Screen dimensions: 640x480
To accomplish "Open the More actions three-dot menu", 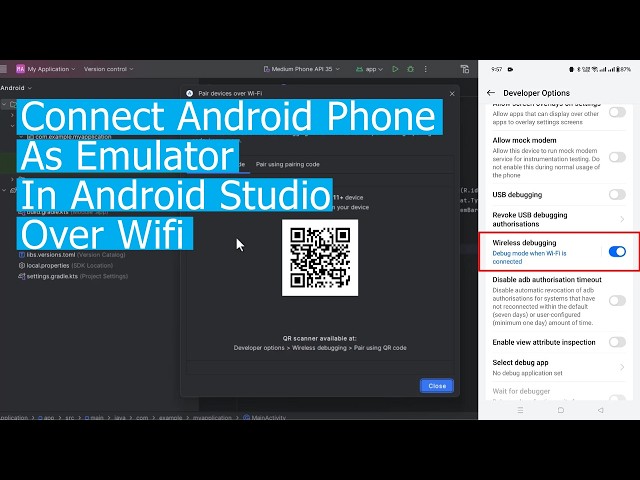I will point(425,69).
